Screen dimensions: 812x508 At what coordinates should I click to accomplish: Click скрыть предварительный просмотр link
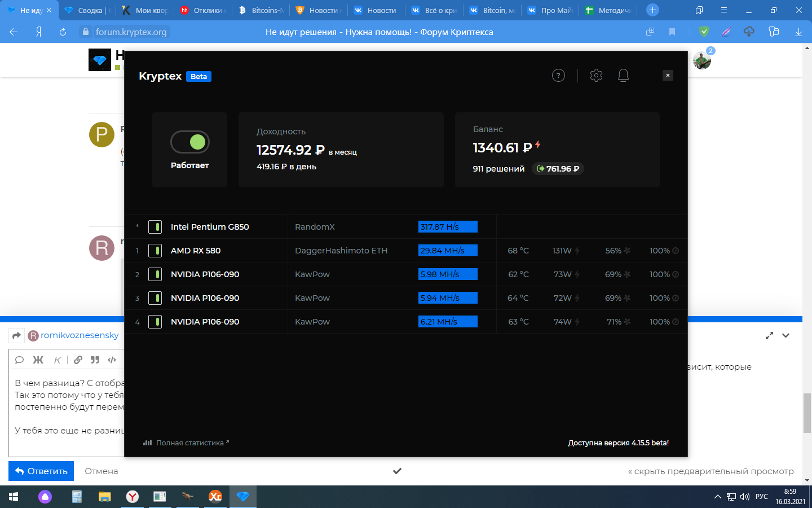click(711, 471)
